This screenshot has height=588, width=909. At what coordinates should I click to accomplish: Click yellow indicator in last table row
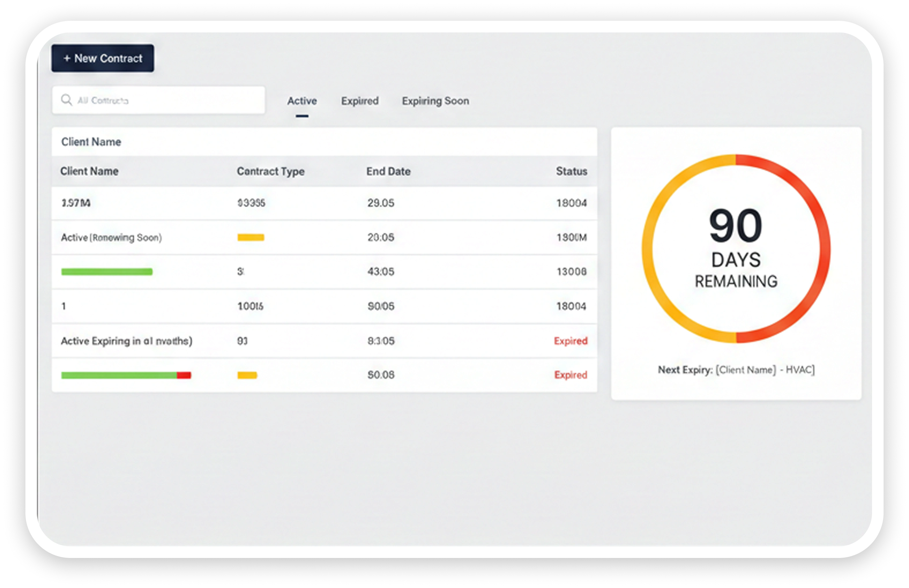pos(247,375)
